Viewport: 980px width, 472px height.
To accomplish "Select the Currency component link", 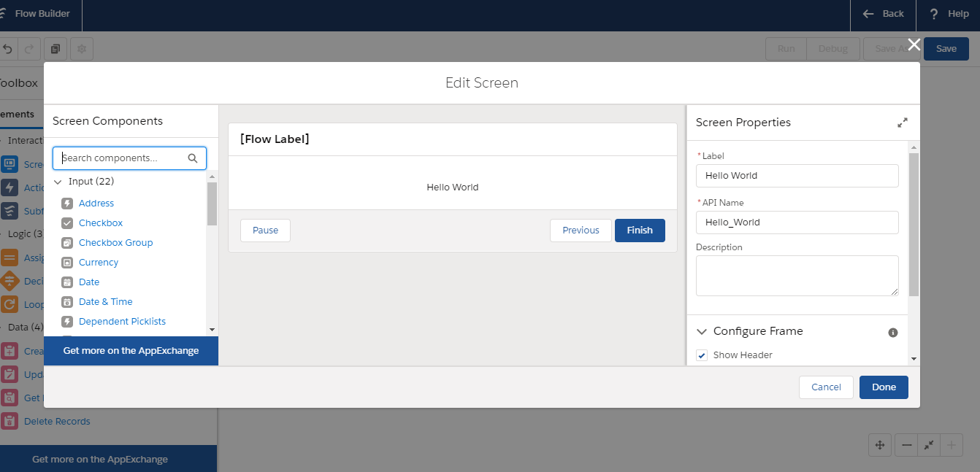I will click(99, 263).
